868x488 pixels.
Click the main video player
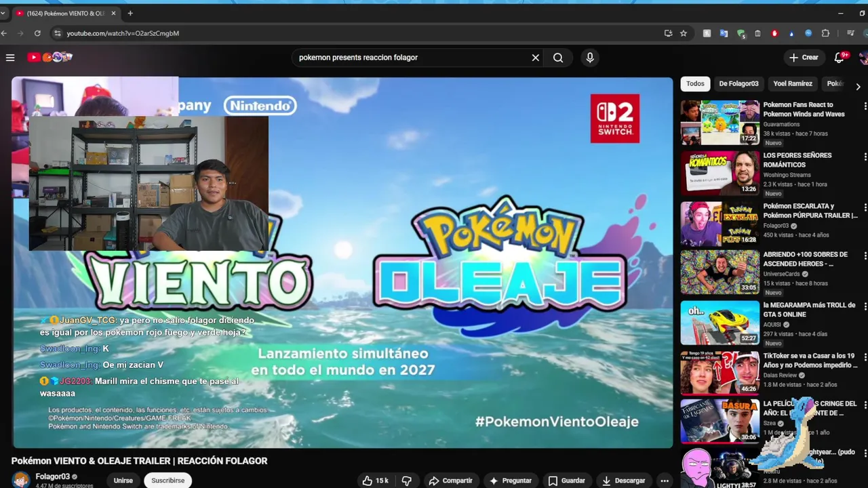click(342, 262)
